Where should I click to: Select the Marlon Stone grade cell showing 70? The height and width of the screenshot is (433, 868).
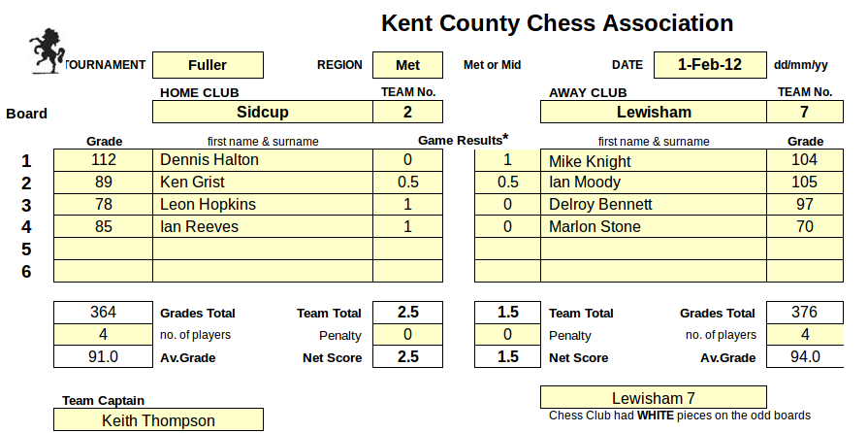805,227
